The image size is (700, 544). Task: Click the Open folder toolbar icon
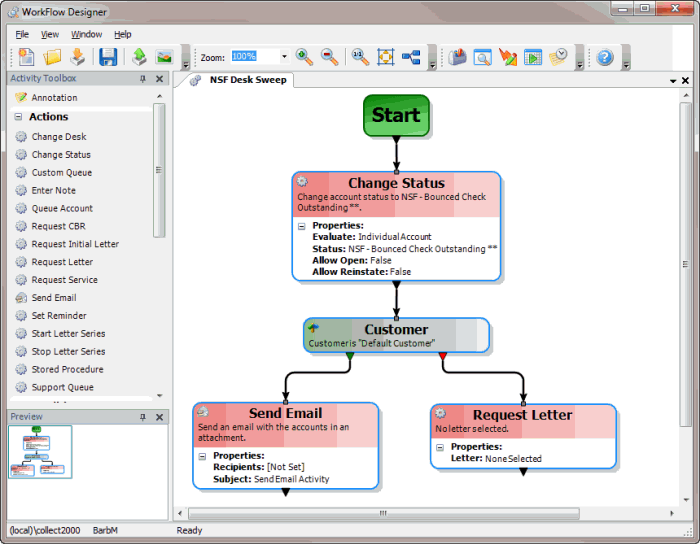point(52,57)
